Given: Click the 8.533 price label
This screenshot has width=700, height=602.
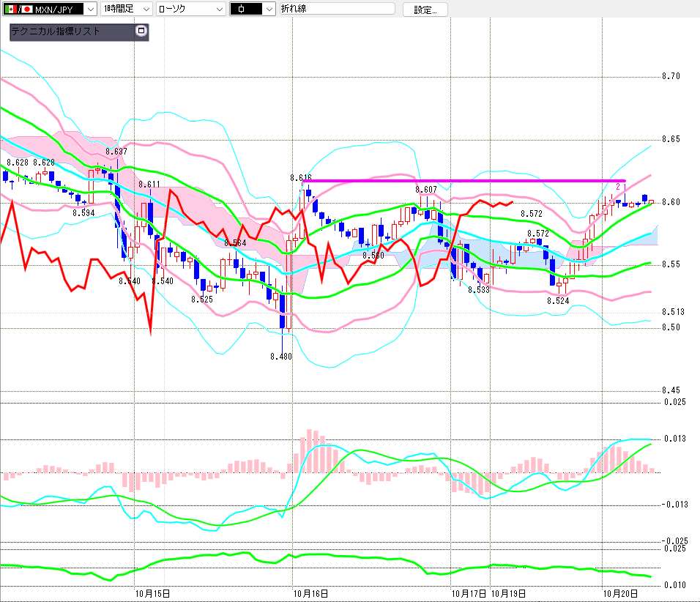Looking at the screenshot, I should pos(479,290).
